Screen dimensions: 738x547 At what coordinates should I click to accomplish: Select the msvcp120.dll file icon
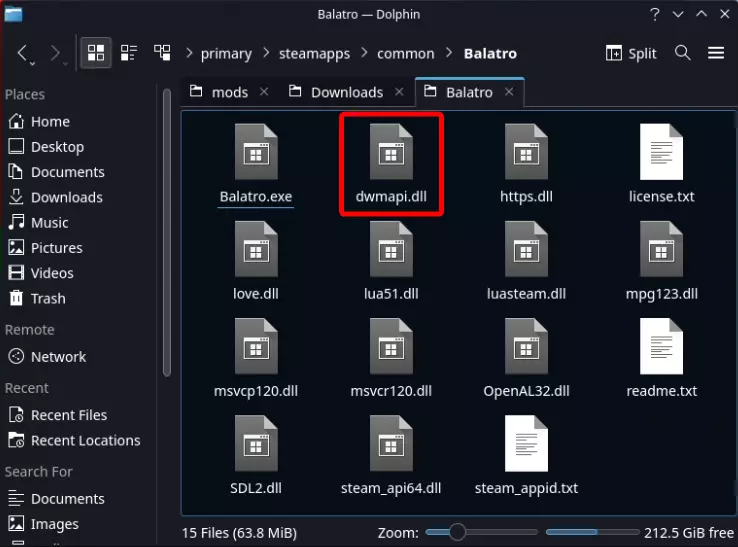pyautogui.click(x=256, y=346)
